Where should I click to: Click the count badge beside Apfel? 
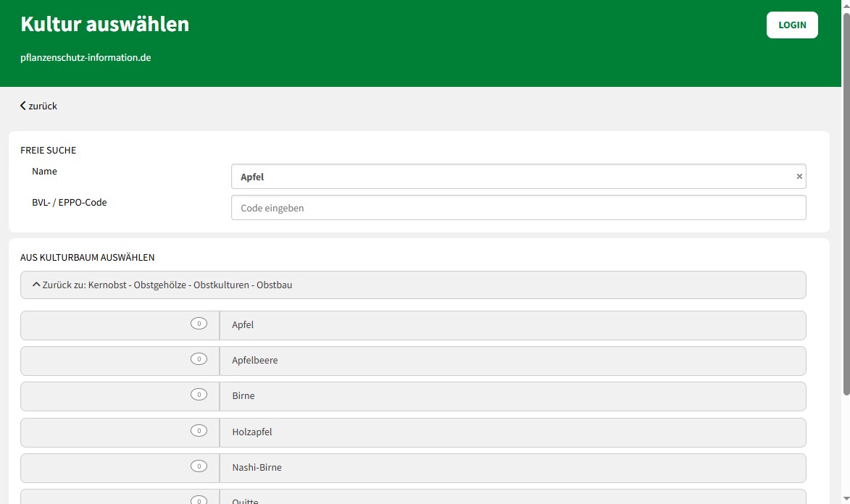pos(199,324)
